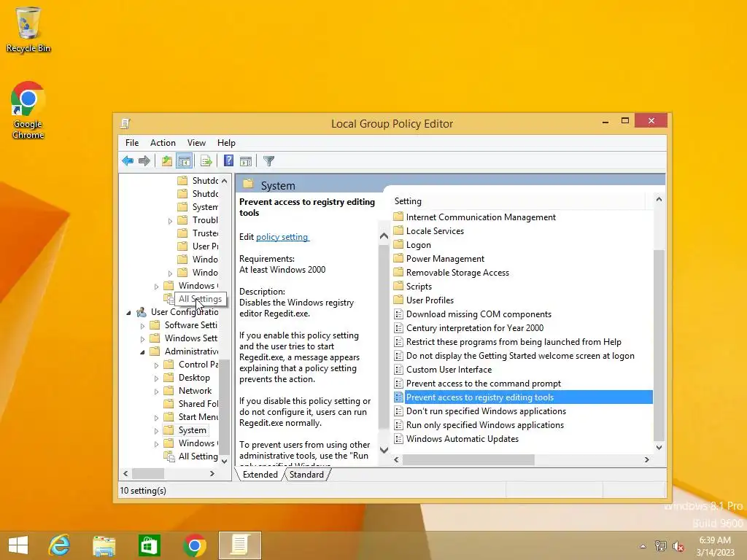The width and height of the screenshot is (747, 560).
Task: Click the tree pane horizontal scrollbar thumb
Action: click(x=148, y=473)
